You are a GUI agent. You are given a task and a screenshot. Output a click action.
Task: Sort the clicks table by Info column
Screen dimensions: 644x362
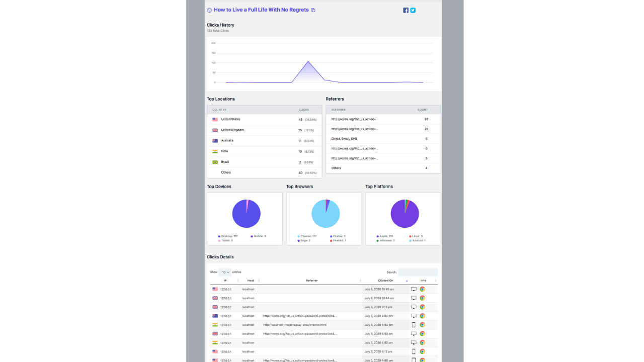click(424, 281)
